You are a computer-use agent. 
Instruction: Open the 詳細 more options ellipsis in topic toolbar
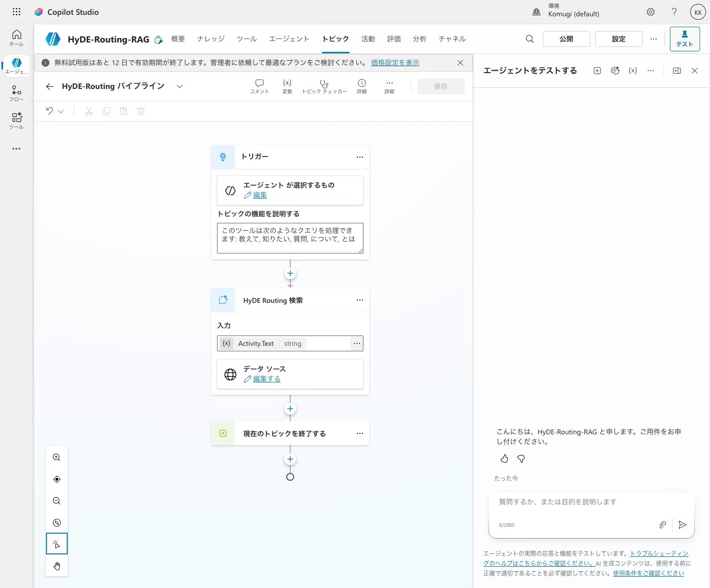pyautogui.click(x=390, y=86)
